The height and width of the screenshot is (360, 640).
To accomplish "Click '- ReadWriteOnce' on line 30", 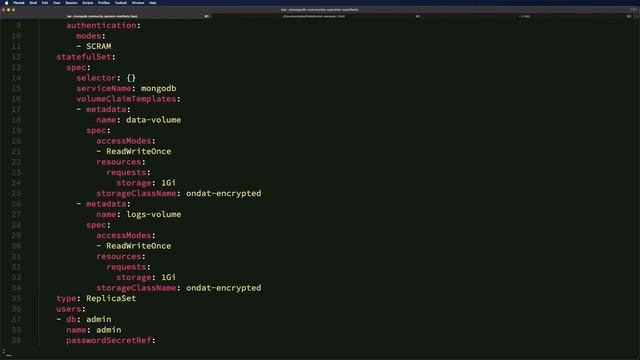I will [x=133, y=246].
